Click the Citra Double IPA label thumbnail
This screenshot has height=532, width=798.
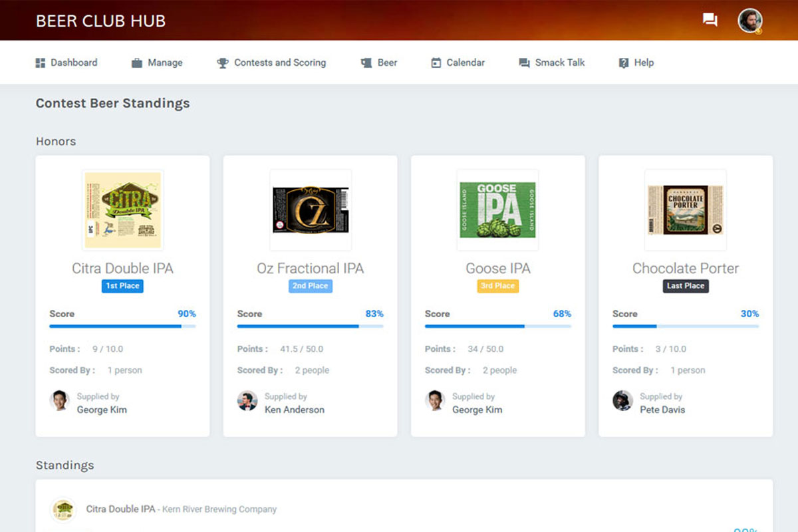coord(122,210)
